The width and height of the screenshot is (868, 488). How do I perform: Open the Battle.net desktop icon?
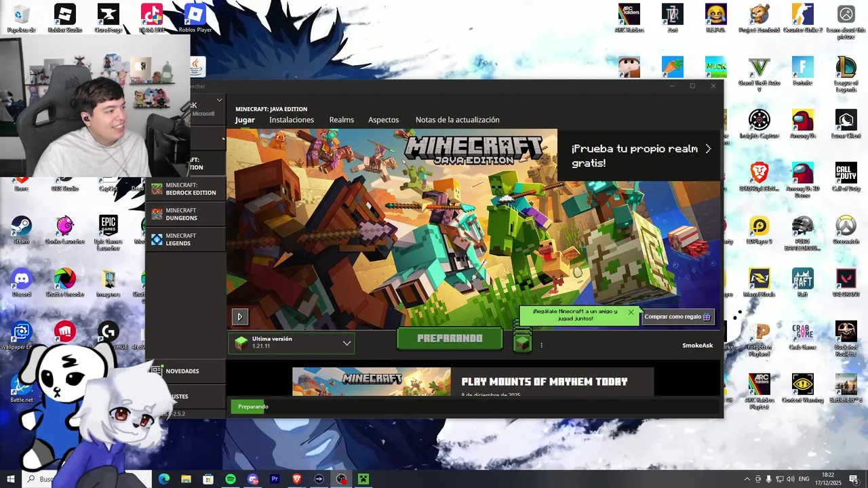point(22,388)
